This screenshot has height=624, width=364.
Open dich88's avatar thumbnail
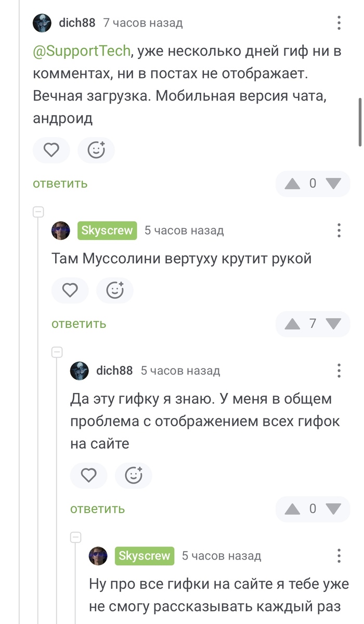(x=42, y=22)
